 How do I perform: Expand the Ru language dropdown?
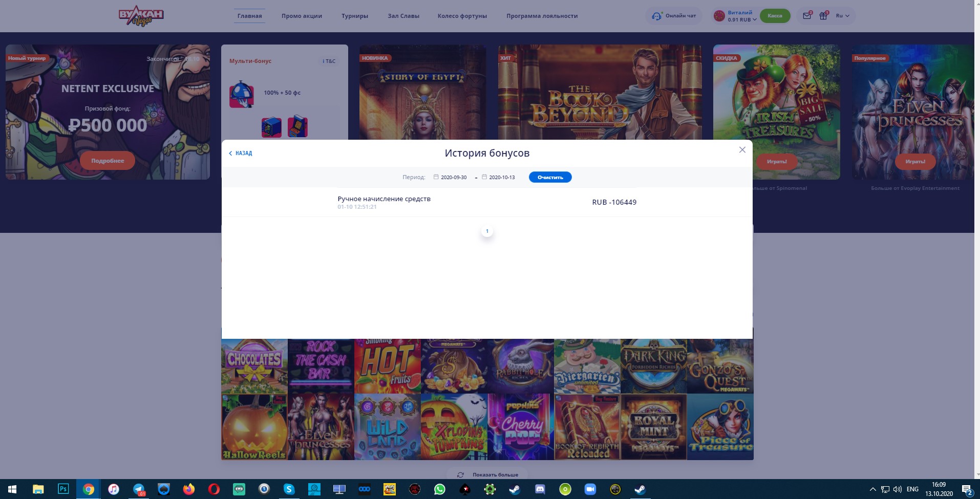click(842, 16)
